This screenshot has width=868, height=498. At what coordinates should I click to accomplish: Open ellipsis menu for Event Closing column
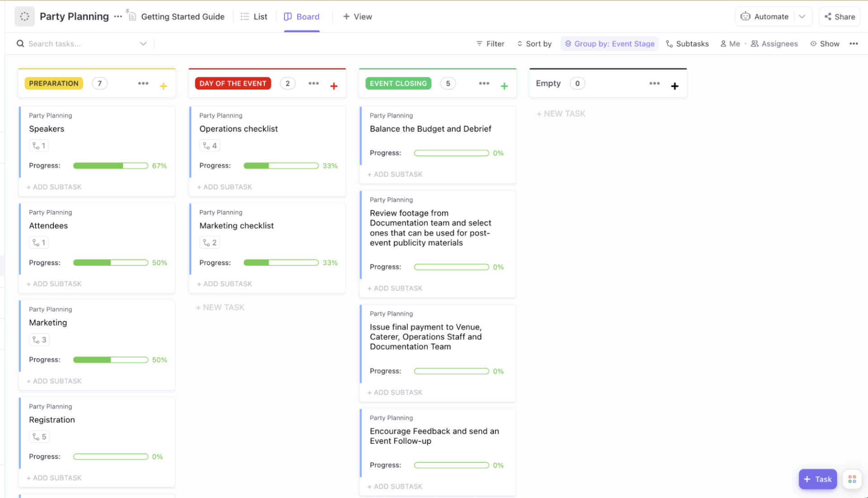click(484, 83)
